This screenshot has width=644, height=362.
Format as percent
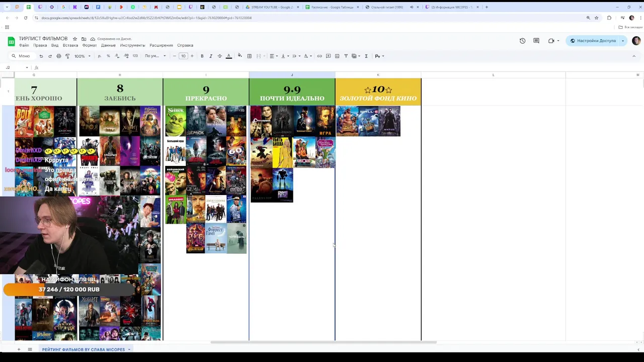(x=108, y=56)
